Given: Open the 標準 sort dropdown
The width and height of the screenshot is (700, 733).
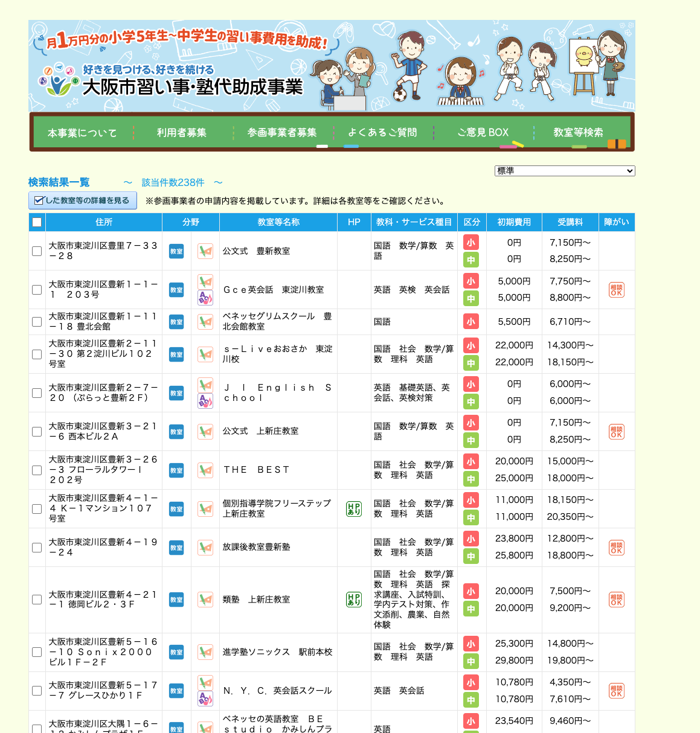Looking at the screenshot, I should (x=564, y=171).
